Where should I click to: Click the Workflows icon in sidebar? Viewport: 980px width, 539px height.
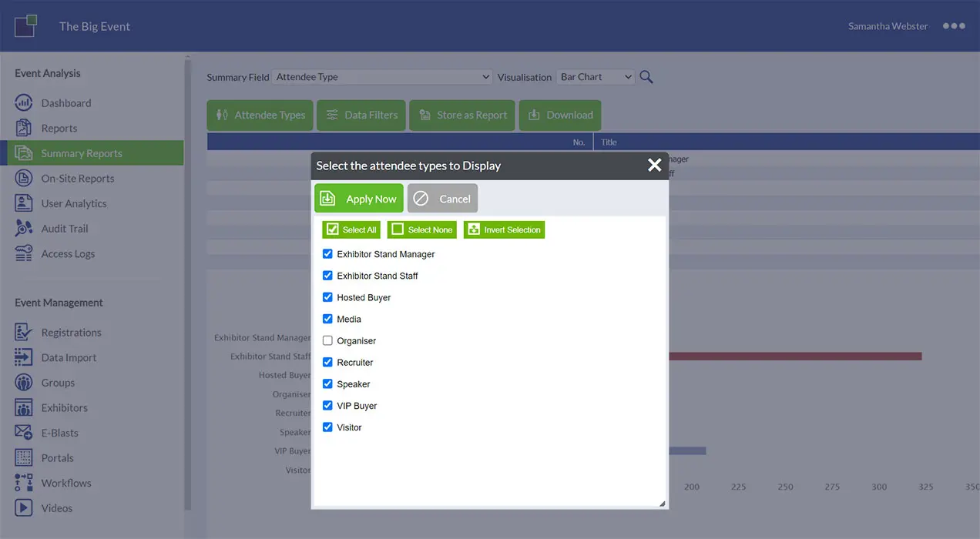[x=24, y=483]
